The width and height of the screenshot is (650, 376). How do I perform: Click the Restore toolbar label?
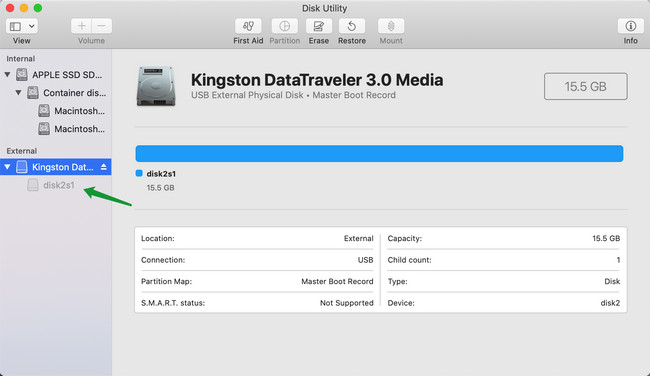352,41
